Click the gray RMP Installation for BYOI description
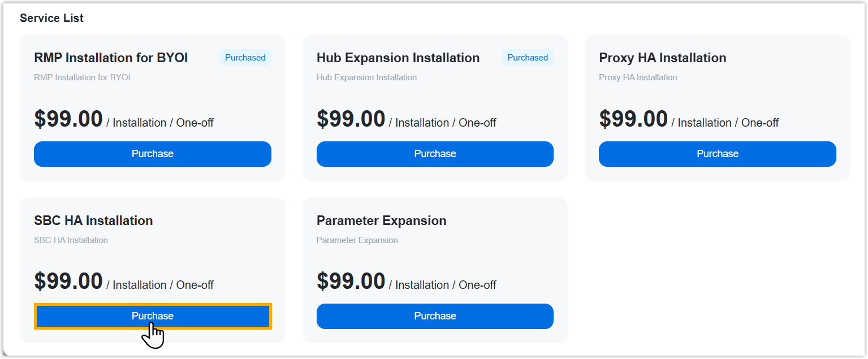 click(x=82, y=77)
